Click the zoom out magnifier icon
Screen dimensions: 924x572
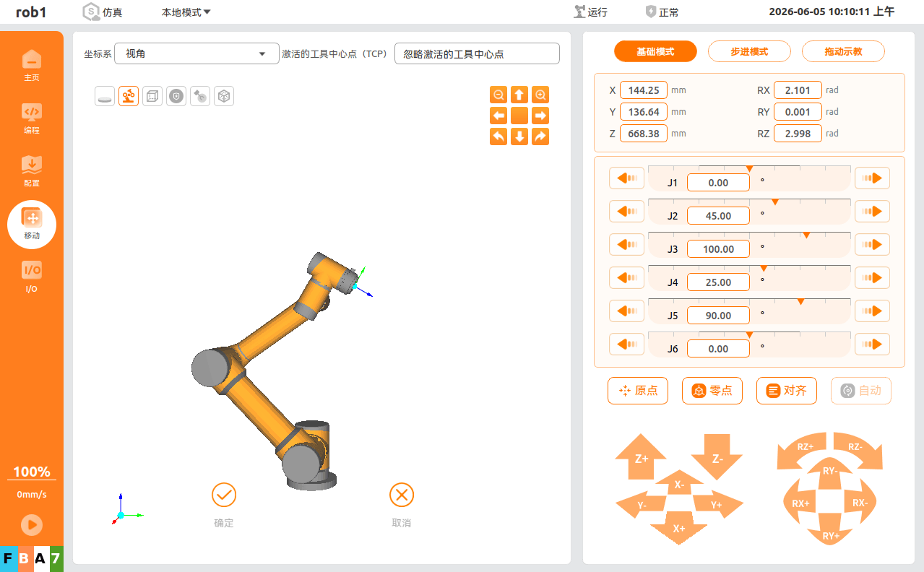[498, 95]
